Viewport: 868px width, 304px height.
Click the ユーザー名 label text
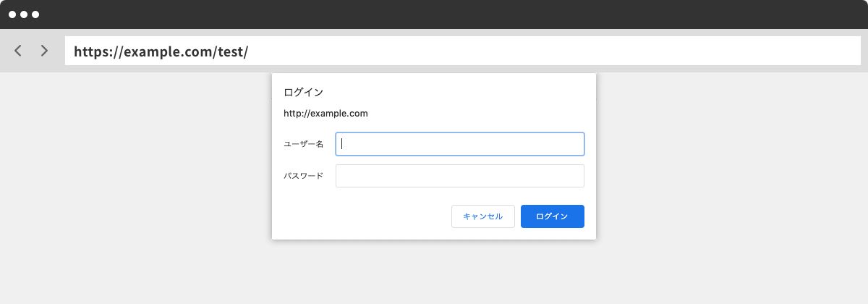tap(303, 144)
